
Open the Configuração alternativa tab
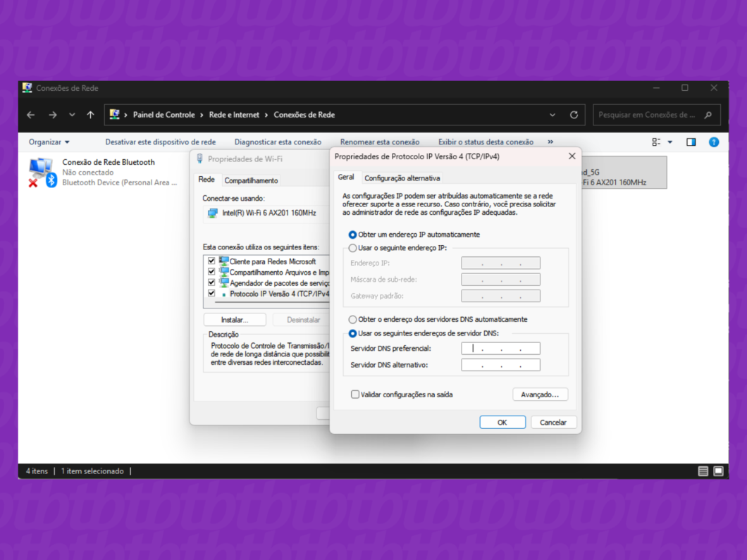point(402,178)
